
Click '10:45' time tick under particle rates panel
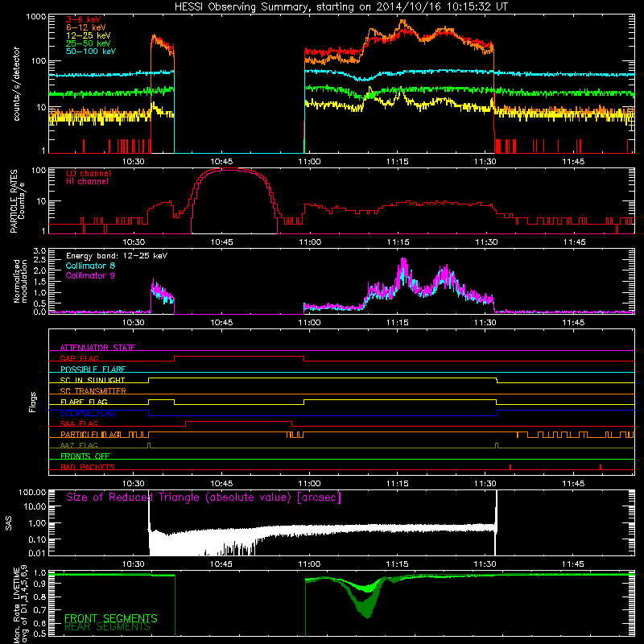pos(222,242)
